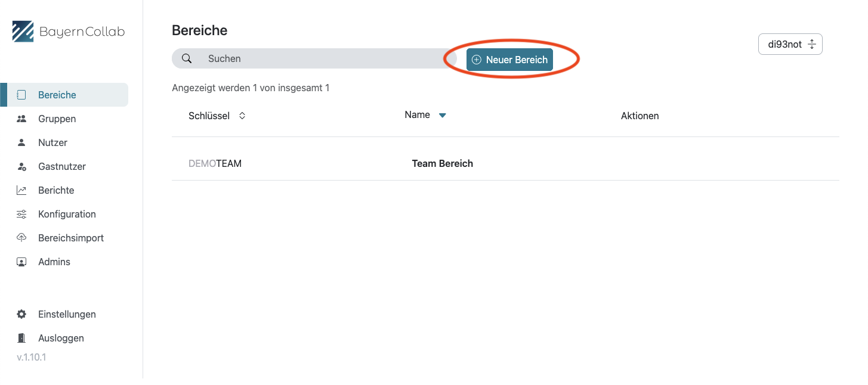The height and width of the screenshot is (385, 868).
Task: Click the Gruppen people icon
Action: pyautogui.click(x=21, y=119)
